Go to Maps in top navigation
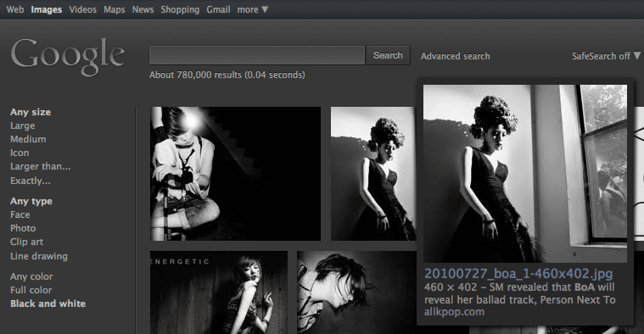644x334 pixels. click(x=115, y=9)
